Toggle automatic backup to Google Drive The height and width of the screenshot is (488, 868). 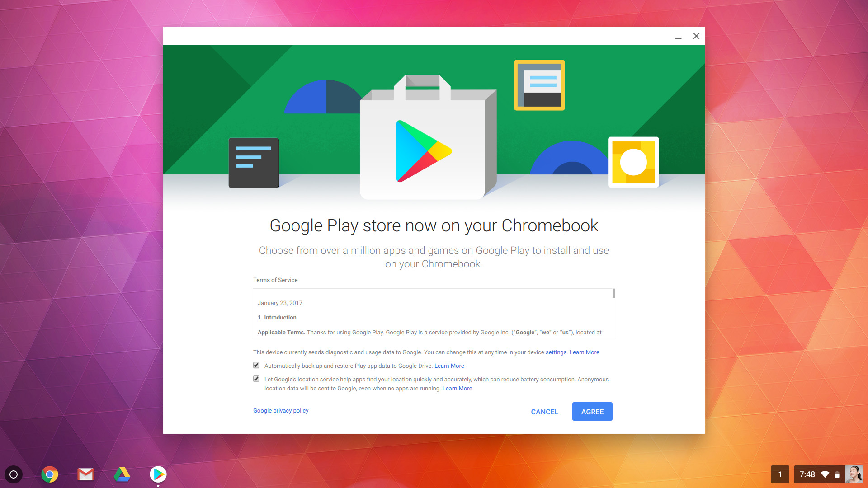pyautogui.click(x=256, y=365)
